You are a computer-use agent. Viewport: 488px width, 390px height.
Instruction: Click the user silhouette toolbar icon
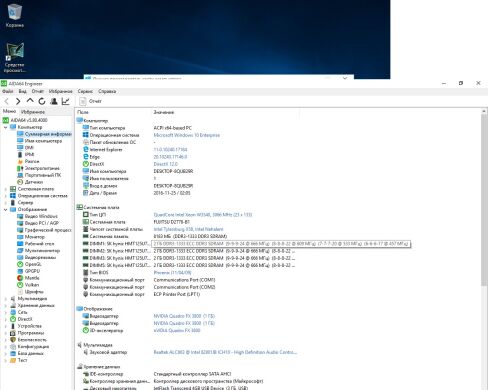point(54,101)
